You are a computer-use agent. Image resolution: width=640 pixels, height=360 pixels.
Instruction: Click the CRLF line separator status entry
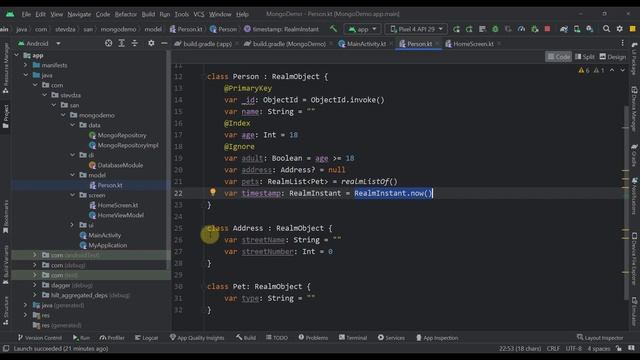pyautogui.click(x=553, y=349)
